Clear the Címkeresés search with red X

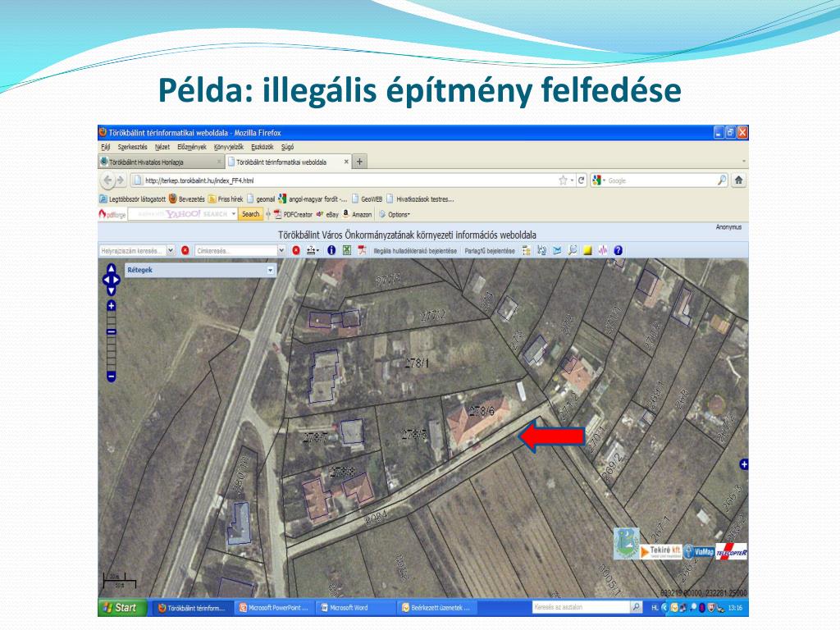tap(295, 250)
